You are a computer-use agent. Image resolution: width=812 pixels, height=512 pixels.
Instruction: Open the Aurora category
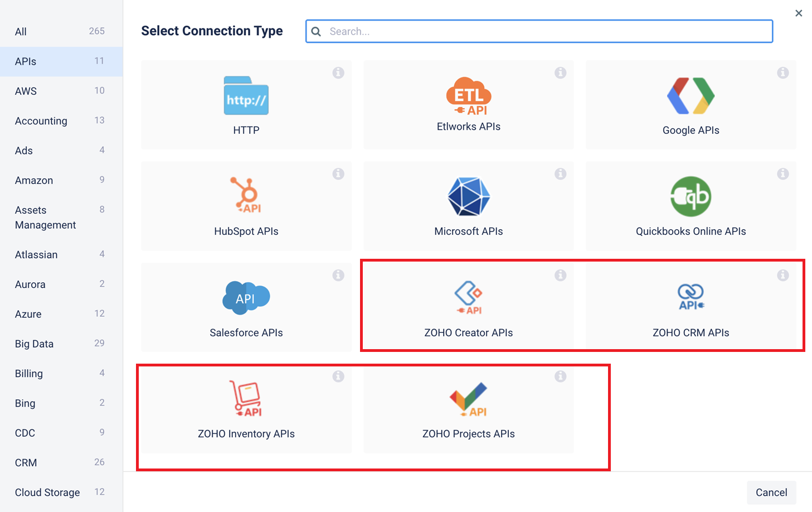[61, 284]
